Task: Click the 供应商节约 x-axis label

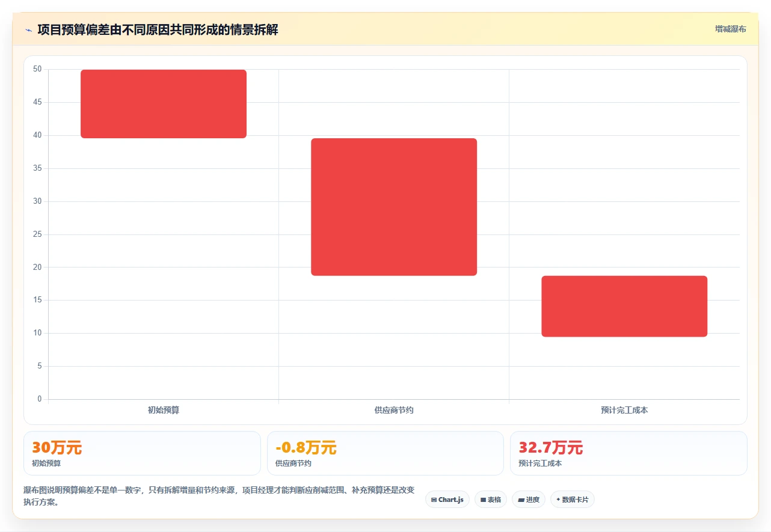Action: tap(394, 410)
